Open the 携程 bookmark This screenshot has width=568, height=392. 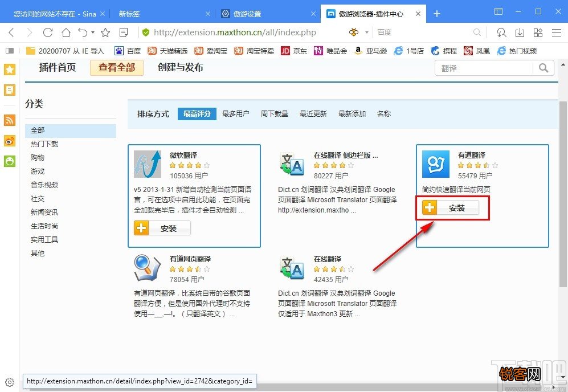click(444, 51)
